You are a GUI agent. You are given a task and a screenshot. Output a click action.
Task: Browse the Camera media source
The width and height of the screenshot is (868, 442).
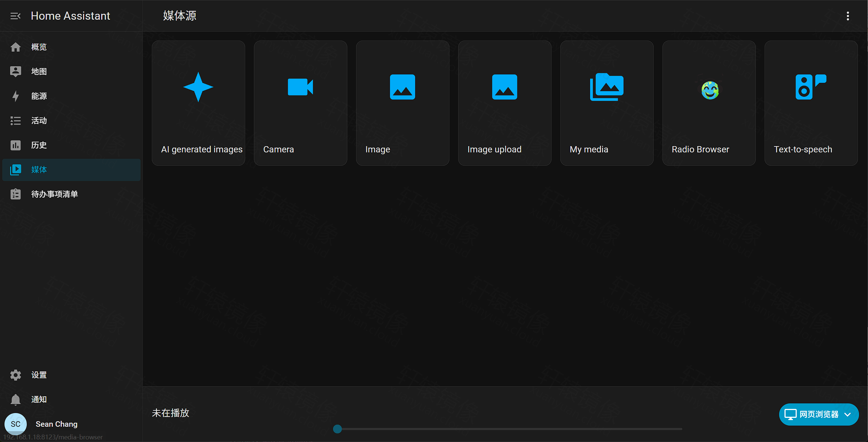[300, 103]
